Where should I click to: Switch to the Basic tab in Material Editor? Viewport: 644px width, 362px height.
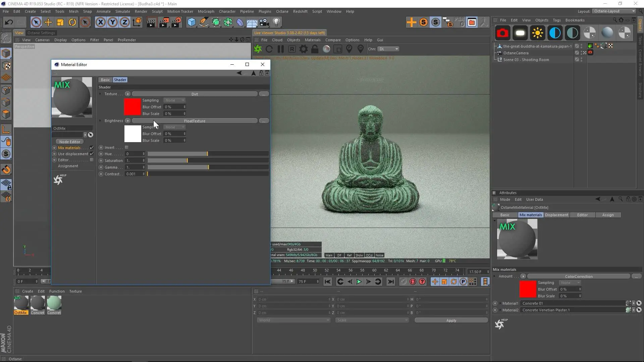(x=105, y=80)
